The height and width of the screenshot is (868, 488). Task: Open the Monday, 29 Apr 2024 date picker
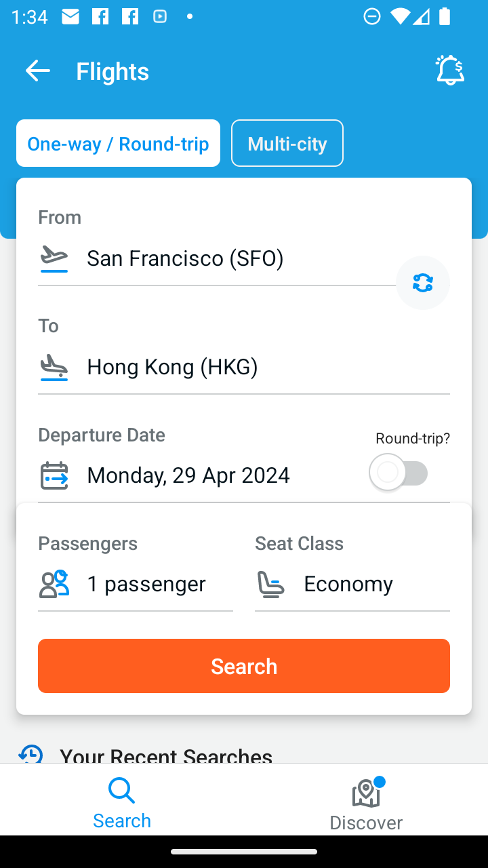197,475
